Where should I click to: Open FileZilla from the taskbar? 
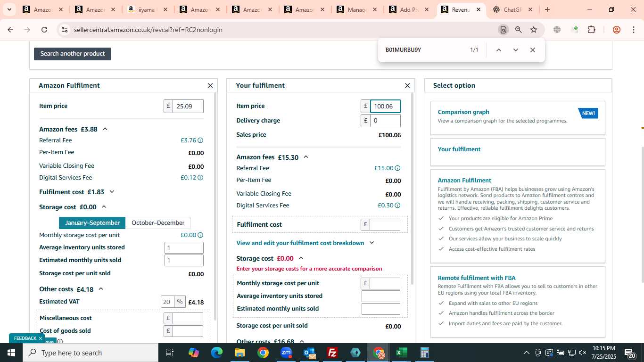coord(332,353)
